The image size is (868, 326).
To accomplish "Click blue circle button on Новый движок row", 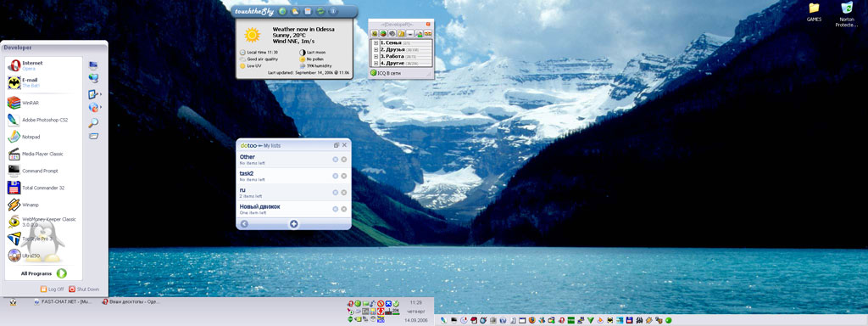I will (x=336, y=209).
